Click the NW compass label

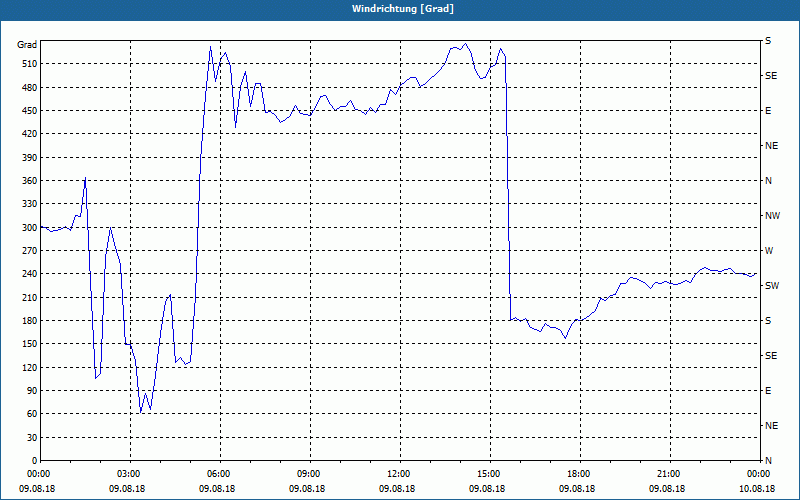pos(772,216)
